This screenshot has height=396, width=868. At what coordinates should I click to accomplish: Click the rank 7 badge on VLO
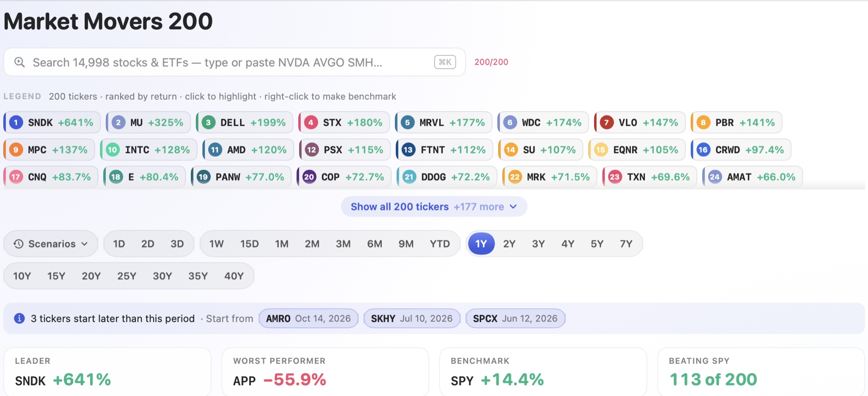pos(607,122)
